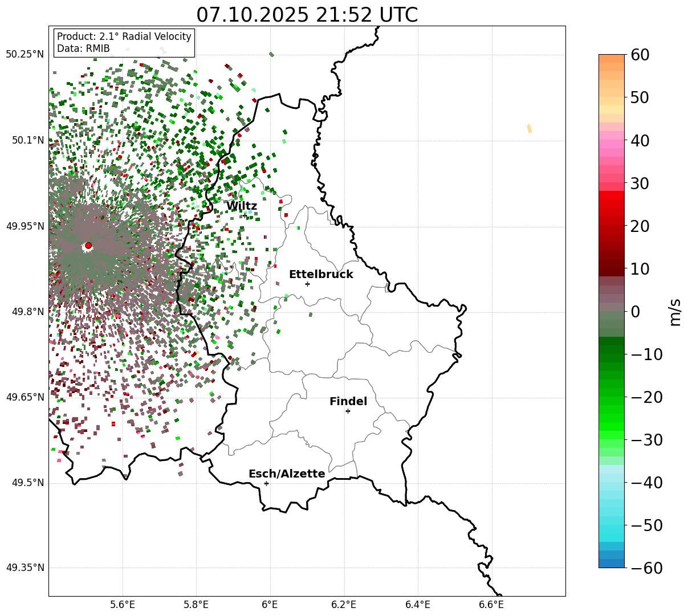
Task: Click the 49.95°N latitude tick label
Action: 25,226
